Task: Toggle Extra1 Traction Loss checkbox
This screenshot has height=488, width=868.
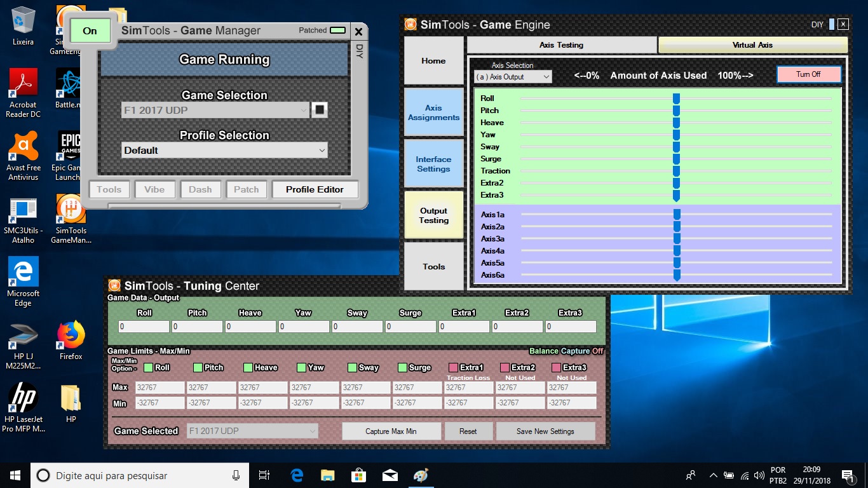Action: click(x=453, y=367)
